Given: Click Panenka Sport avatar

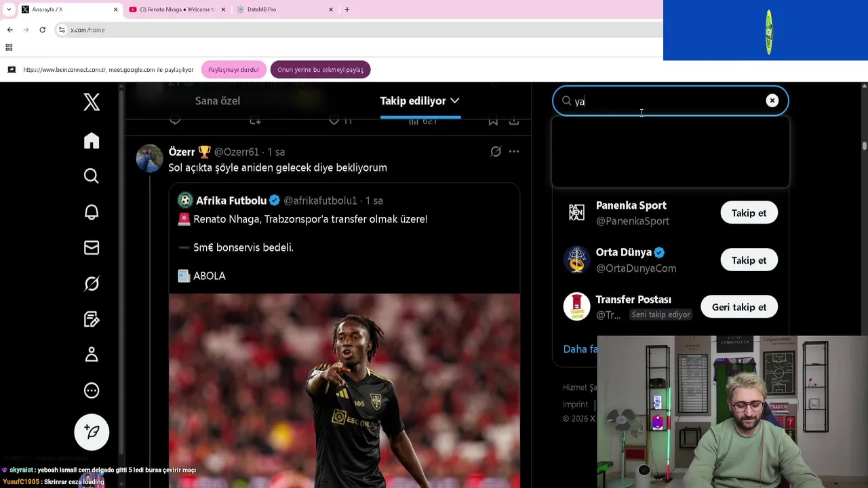Looking at the screenshot, I should [x=576, y=213].
